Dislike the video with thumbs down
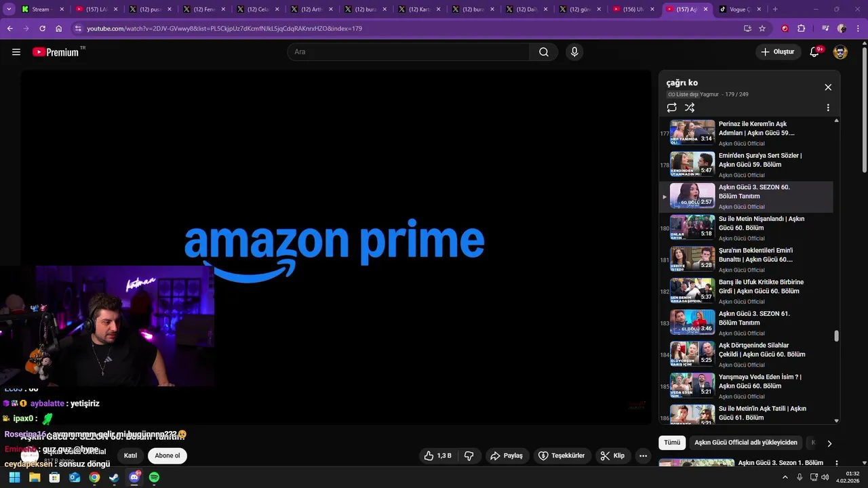The height and width of the screenshot is (488, 868). tap(469, 456)
